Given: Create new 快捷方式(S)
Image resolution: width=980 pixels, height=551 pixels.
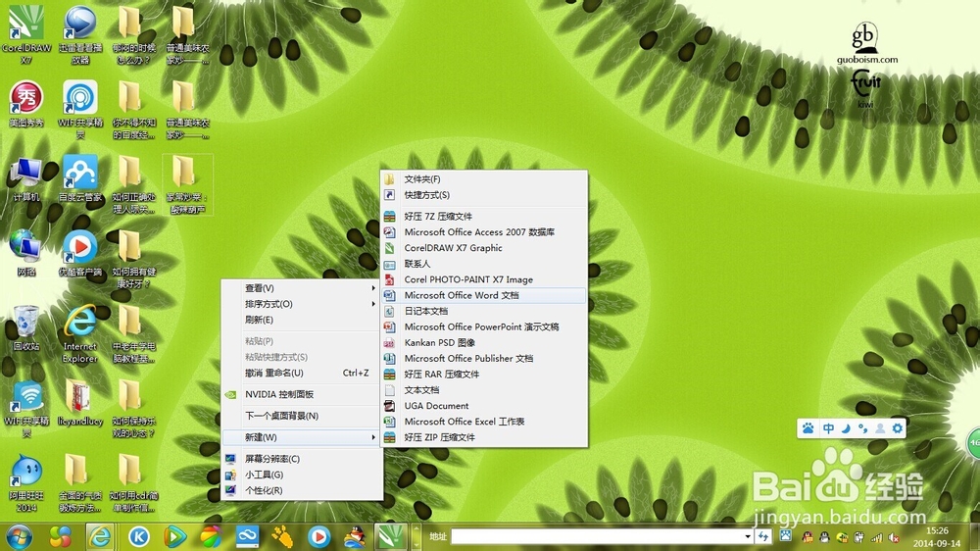Looking at the screenshot, I should pos(484,195).
